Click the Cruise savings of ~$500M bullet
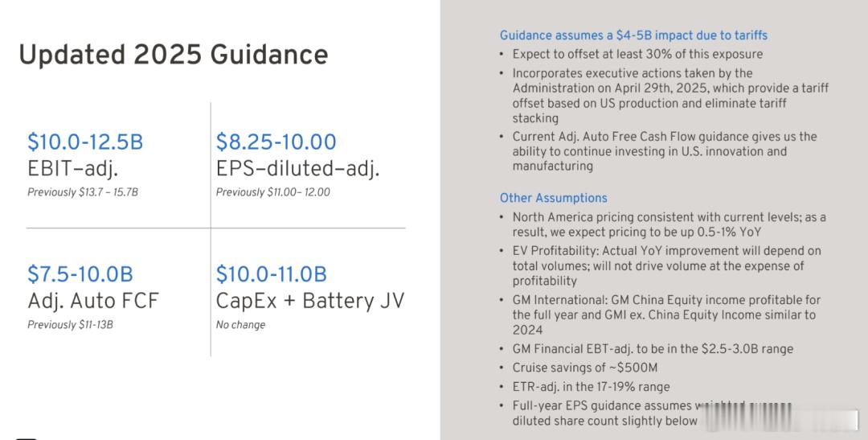 pyautogui.click(x=584, y=368)
